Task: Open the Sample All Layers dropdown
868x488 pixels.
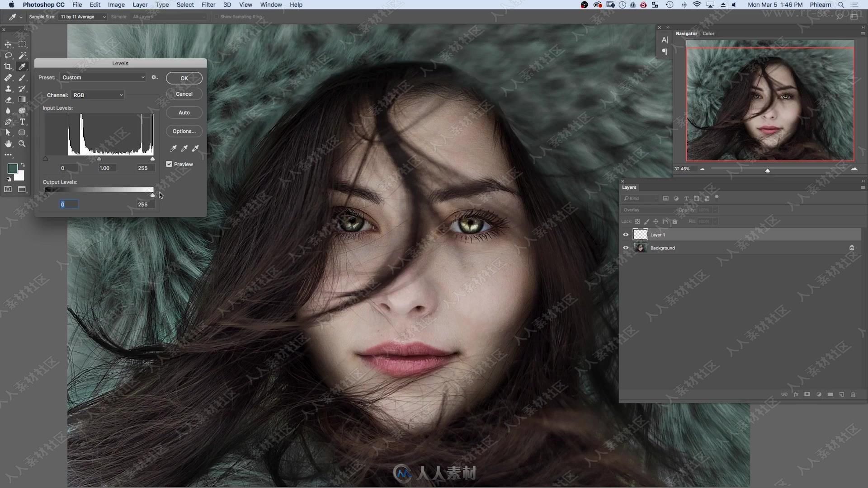Action: tap(169, 17)
